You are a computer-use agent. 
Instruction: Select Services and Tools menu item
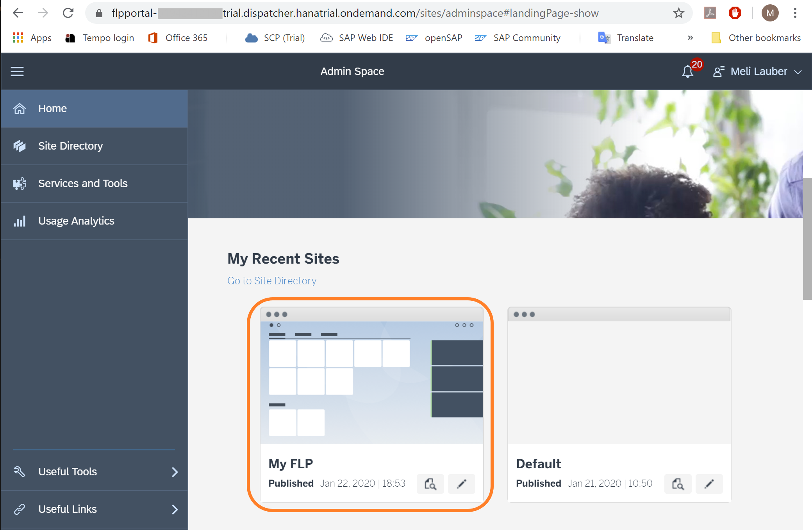tap(83, 184)
